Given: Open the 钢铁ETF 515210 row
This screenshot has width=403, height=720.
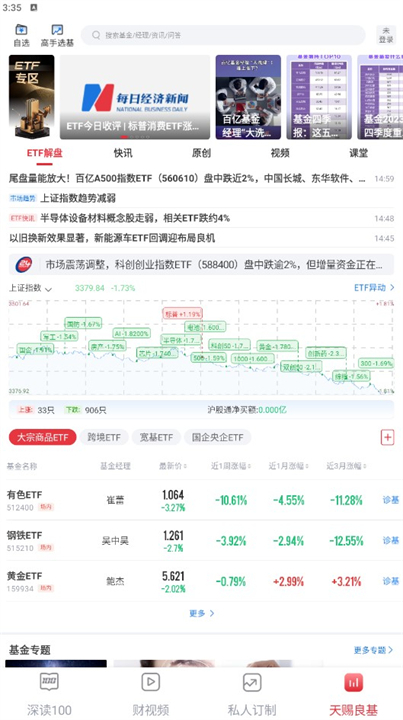Looking at the screenshot, I should [x=202, y=540].
